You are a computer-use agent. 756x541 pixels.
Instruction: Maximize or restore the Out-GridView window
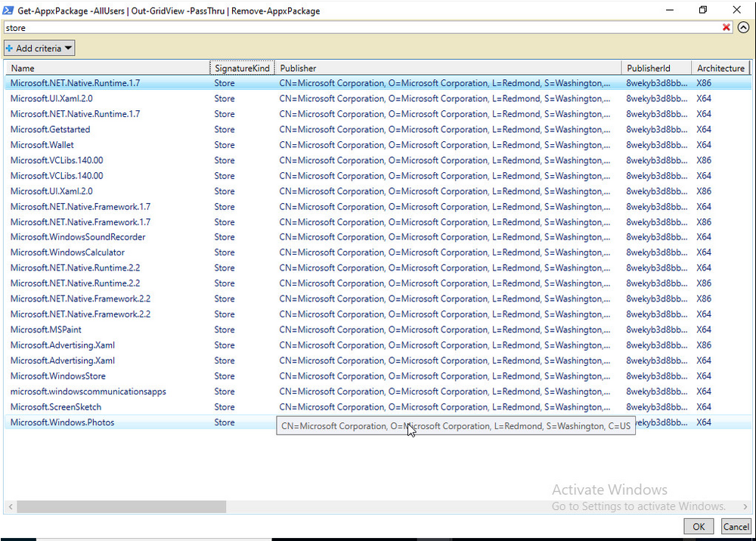[703, 10]
